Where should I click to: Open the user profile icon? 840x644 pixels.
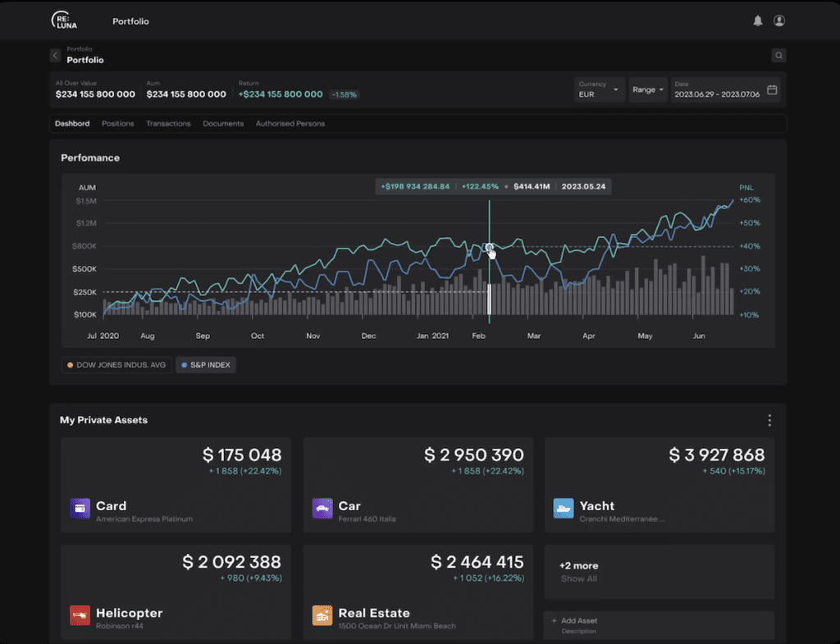(x=779, y=21)
